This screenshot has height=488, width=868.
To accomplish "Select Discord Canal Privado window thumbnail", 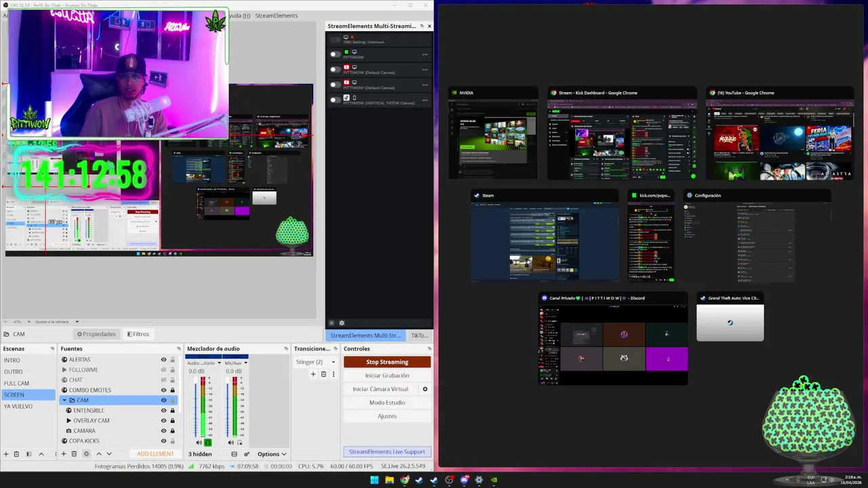I will click(613, 339).
